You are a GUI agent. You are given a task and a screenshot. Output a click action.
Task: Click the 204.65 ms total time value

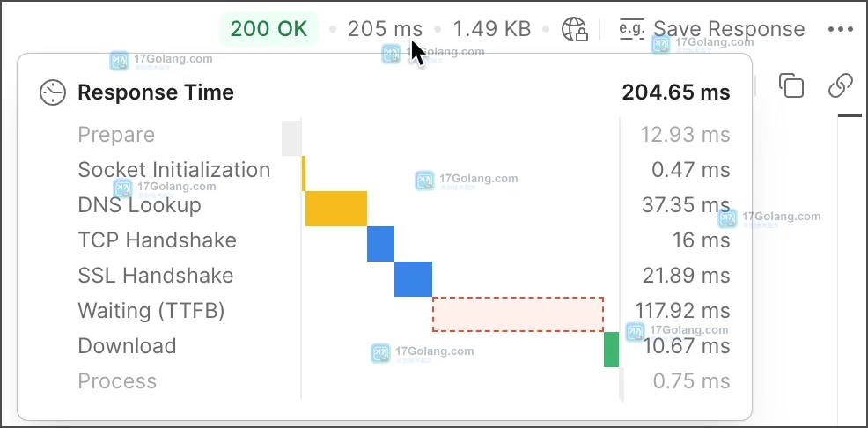tap(676, 92)
